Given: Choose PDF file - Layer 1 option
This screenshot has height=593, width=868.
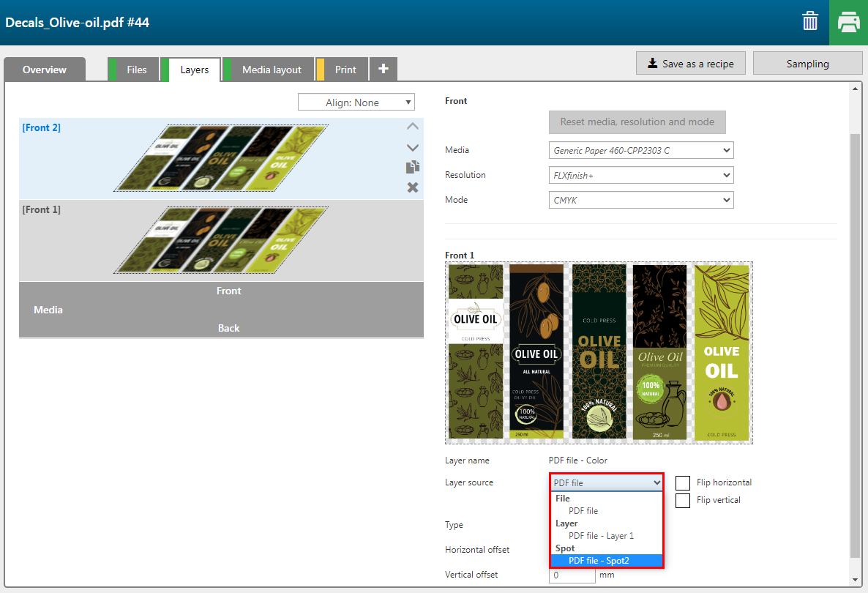Looking at the screenshot, I should click(601, 535).
